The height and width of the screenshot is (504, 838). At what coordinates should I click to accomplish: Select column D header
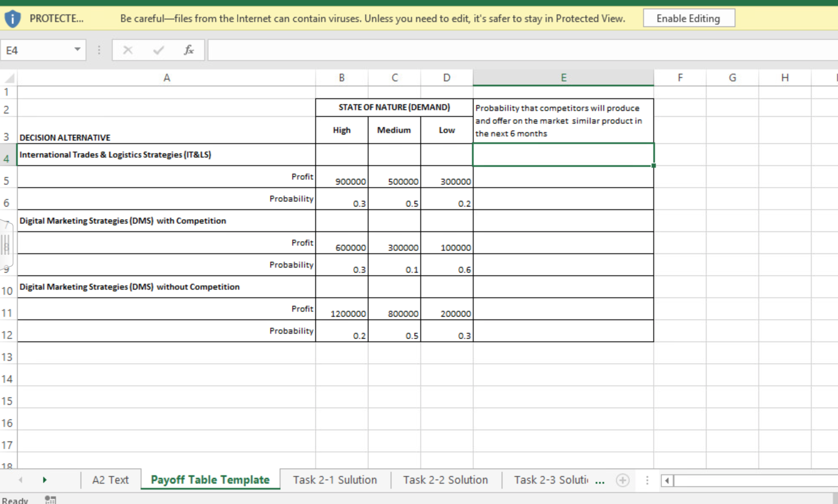447,78
